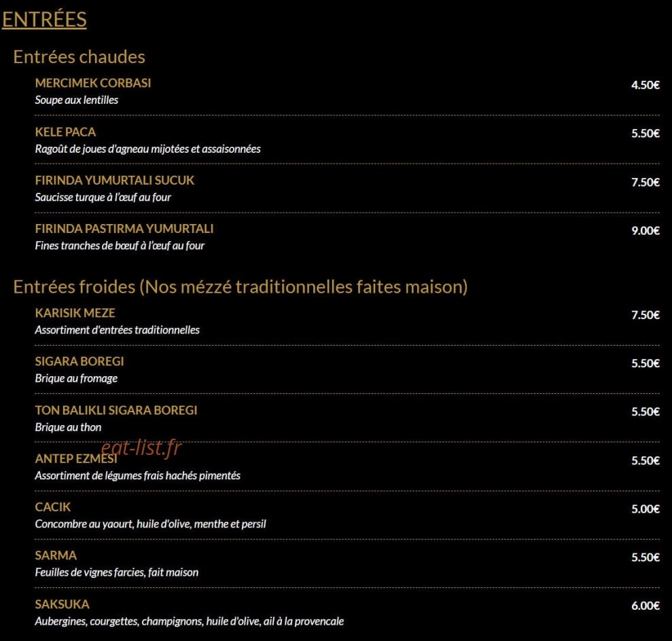The width and height of the screenshot is (672, 641).
Task: Select the KELE PACA dish name
Action: (x=66, y=132)
